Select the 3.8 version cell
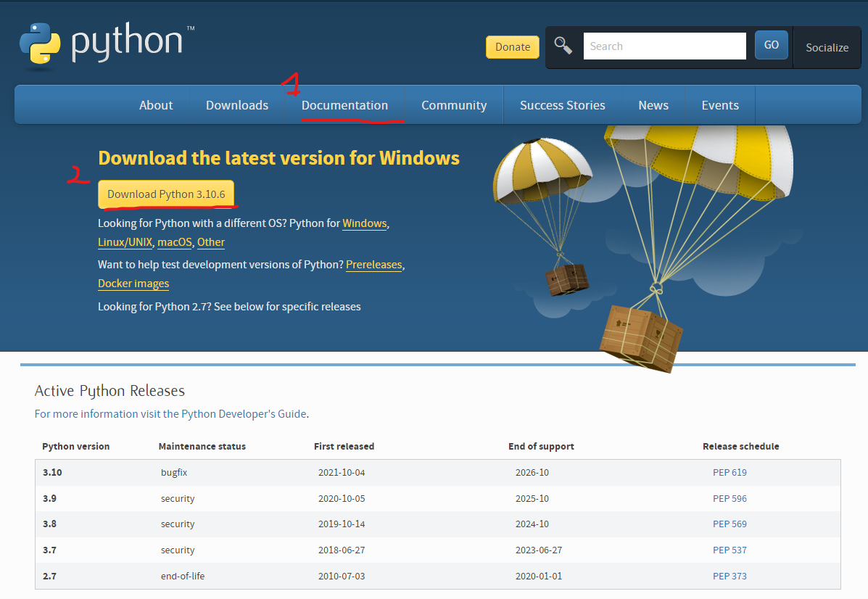 point(49,524)
